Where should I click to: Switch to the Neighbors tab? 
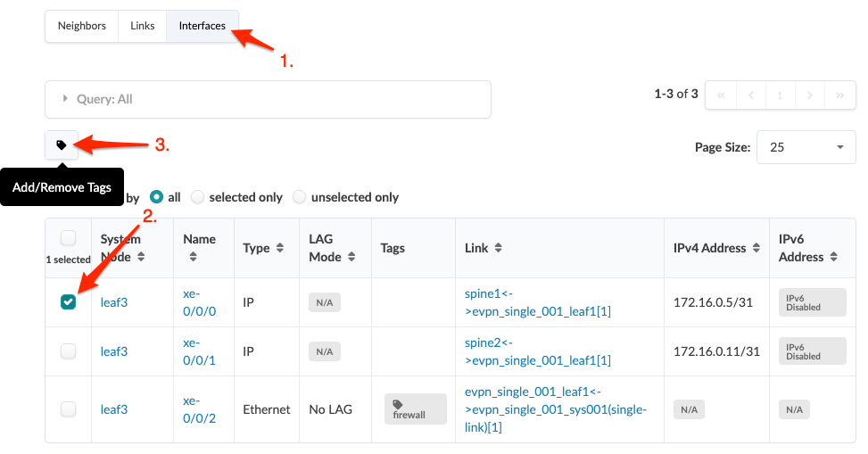pos(81,26)
